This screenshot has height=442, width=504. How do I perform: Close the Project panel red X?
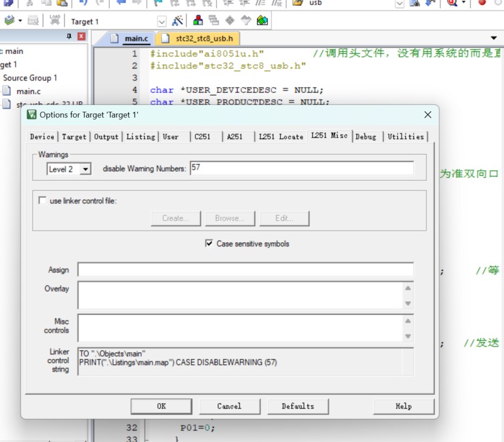pyautogui.click(x=82, y=36)
